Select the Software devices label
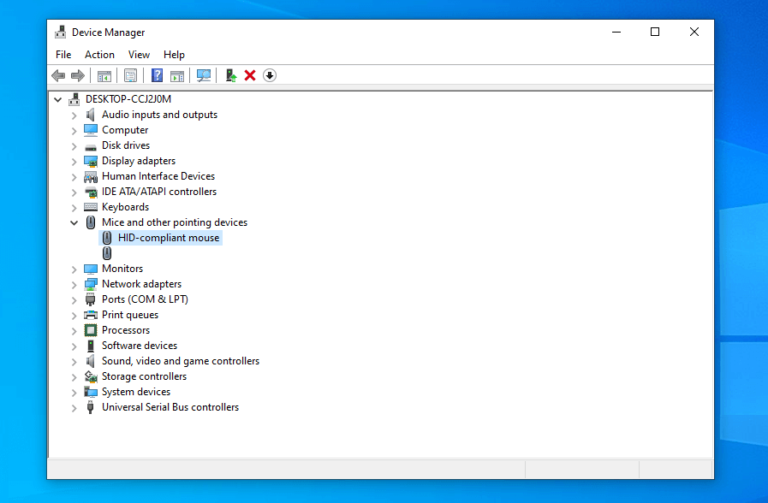768x503 pixels. tap(140, 345)
